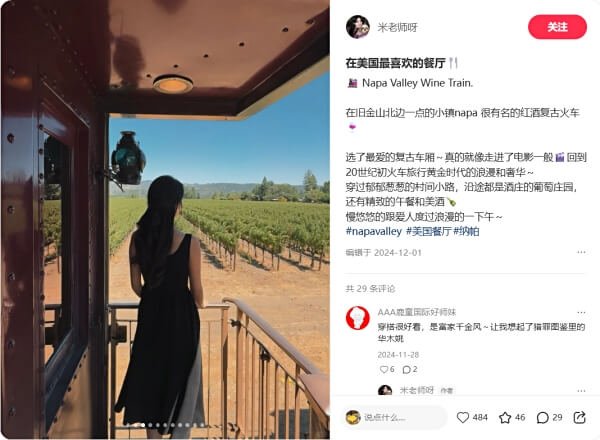Open author avatar 米老师呀 at top

(357, 27)
